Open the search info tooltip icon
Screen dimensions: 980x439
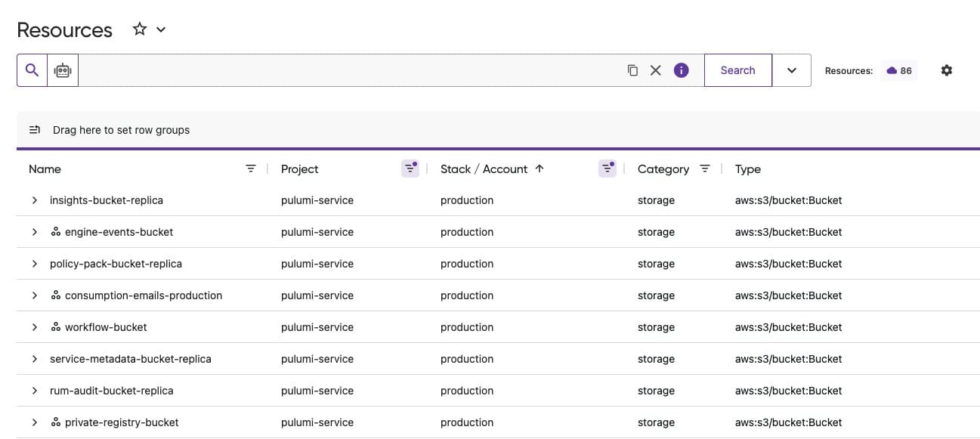(681, 70)
